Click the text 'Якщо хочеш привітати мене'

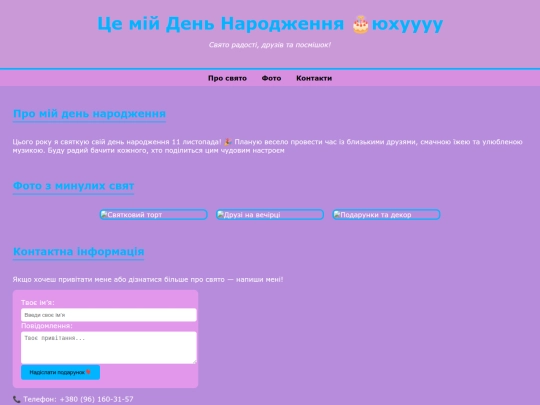coord(62,279)
